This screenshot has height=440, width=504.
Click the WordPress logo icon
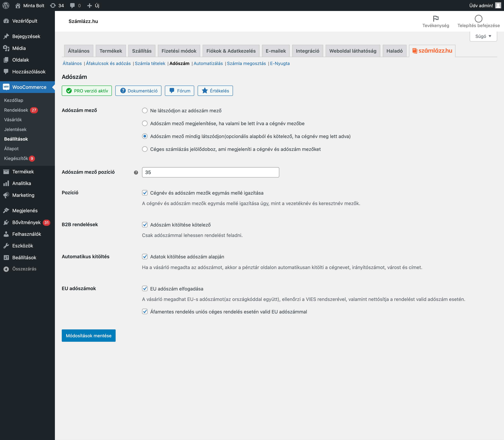coord(6,5)
